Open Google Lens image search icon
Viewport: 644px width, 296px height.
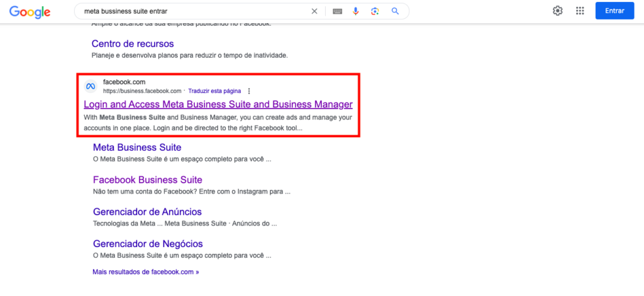click(x=375, y=11)
